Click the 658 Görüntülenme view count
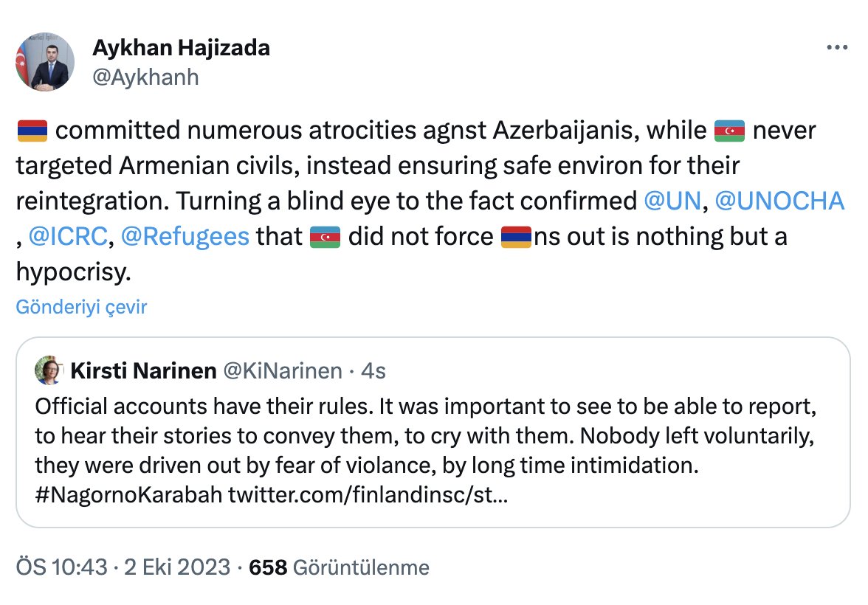The width and height of the screenshot is (868, 605). click(x=339, y=567)
